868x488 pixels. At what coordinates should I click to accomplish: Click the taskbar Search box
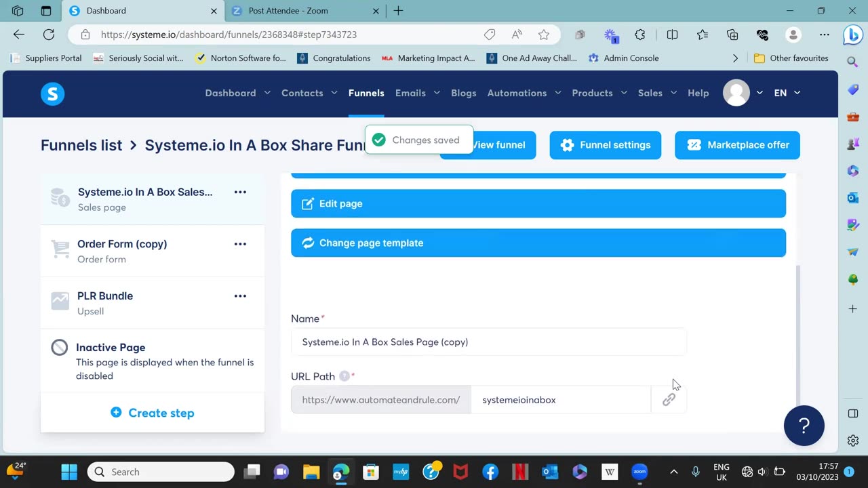point(161,472)
